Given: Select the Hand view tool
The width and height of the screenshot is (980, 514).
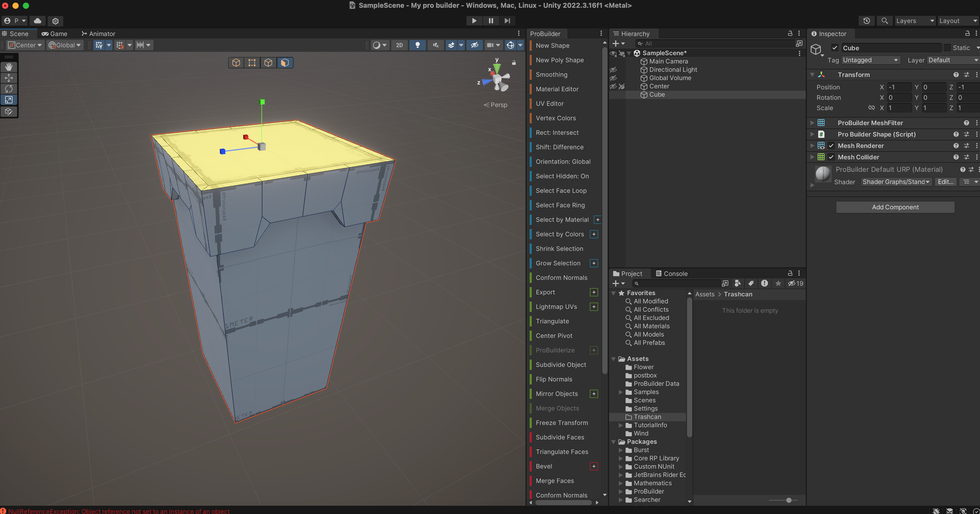Looking at the screenshot, I should pyautogui.click(x=9, y=67).
